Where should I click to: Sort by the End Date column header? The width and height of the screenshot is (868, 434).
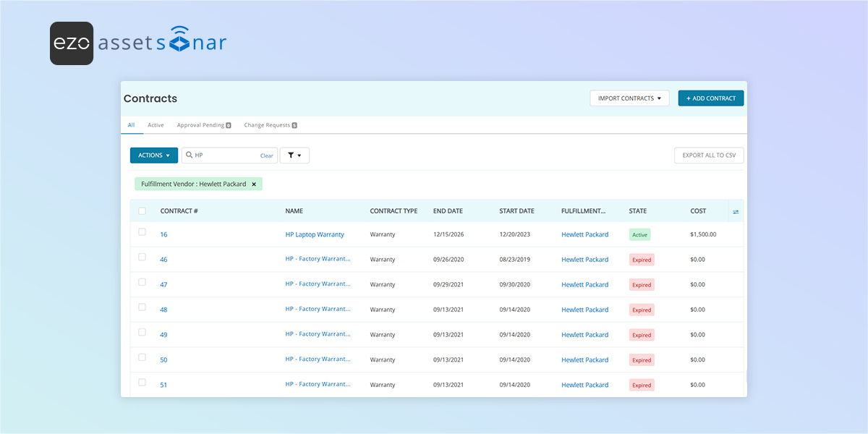[448, 211]
